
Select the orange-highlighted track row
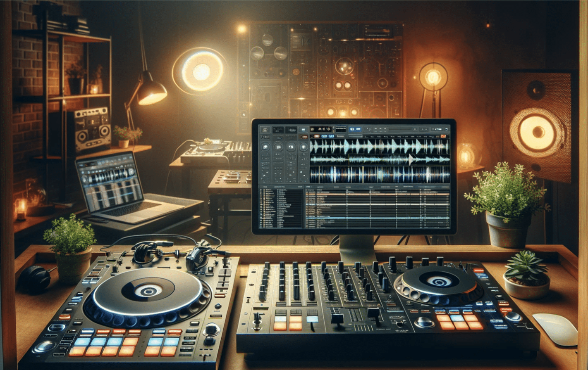pos(378,194)
